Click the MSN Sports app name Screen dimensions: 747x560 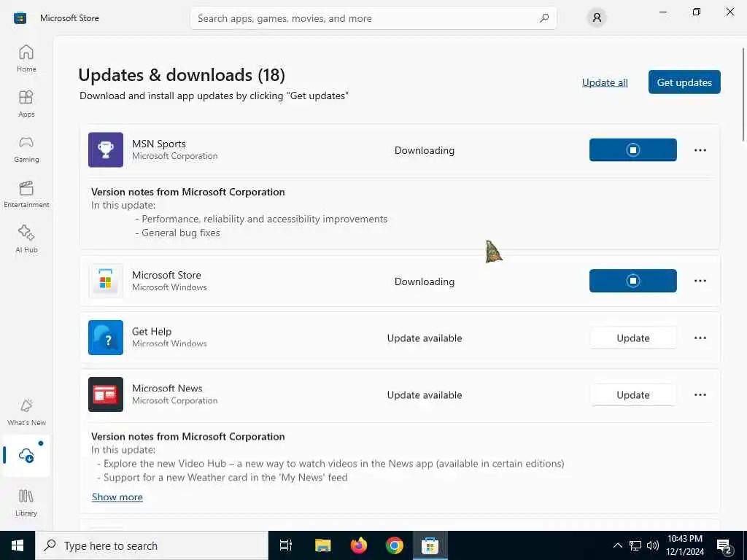[158, 144]
